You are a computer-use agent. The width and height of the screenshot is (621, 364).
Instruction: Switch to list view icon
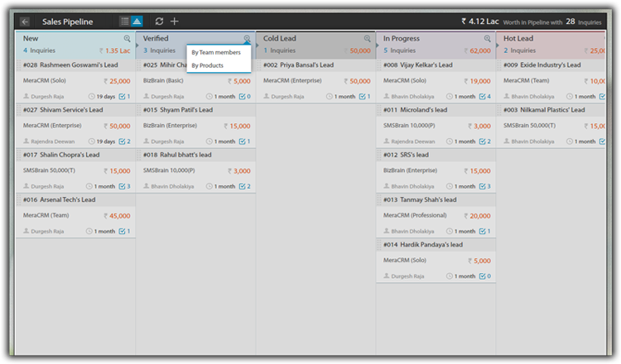coord(124,21)
